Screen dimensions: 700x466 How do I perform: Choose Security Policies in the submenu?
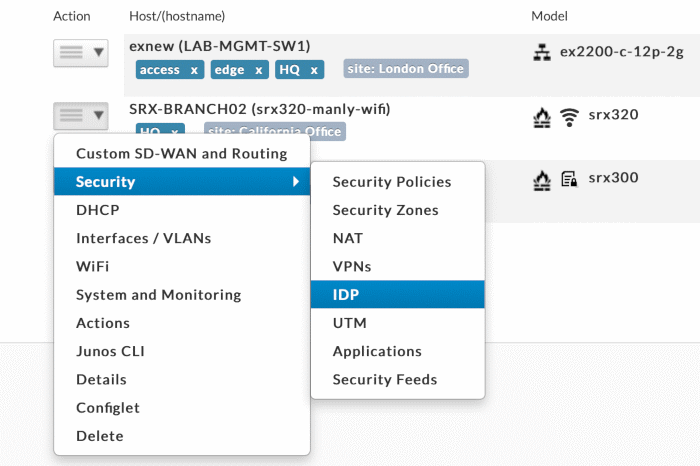point(392,182)
